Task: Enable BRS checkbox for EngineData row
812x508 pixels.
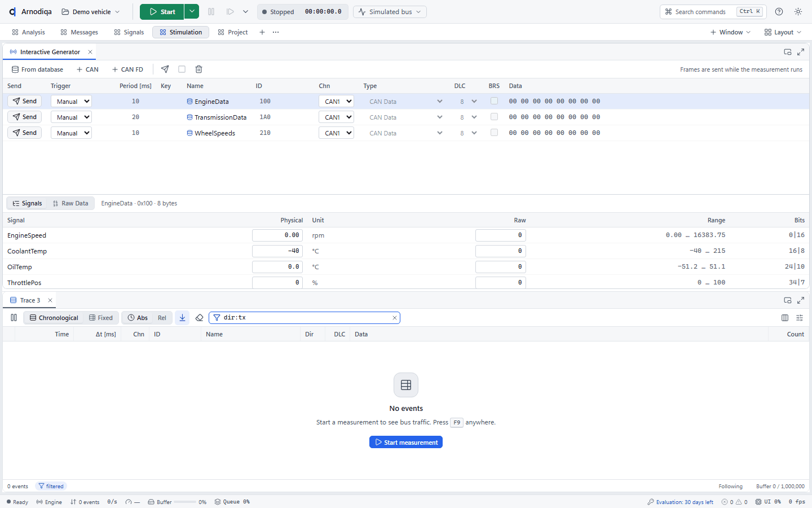Action: click(x=494, y=101)
